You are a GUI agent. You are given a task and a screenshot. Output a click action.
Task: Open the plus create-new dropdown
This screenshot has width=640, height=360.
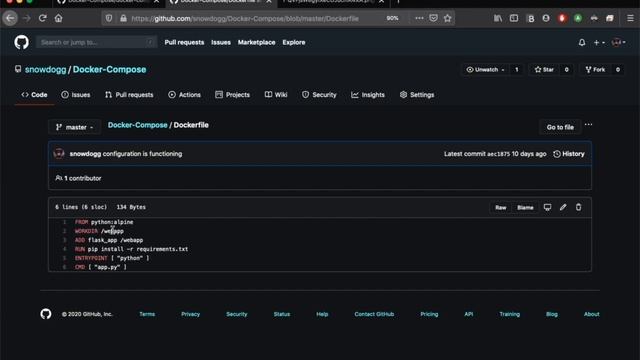pyautogui.click(x=599, y=42)
